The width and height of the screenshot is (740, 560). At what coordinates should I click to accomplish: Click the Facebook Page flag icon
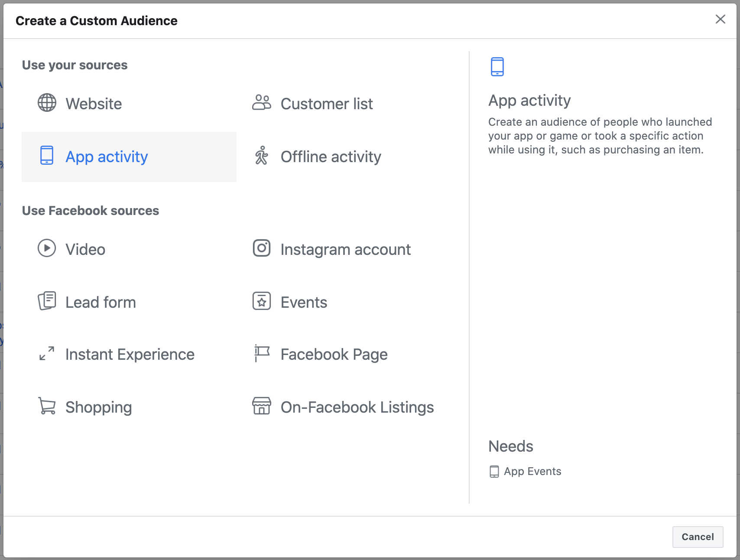pos(262,353)
